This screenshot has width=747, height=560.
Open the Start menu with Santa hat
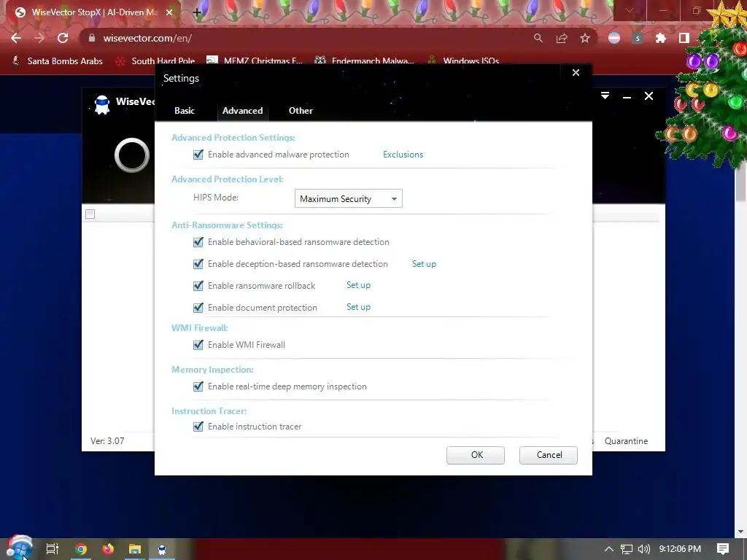(x=19, y=548)
